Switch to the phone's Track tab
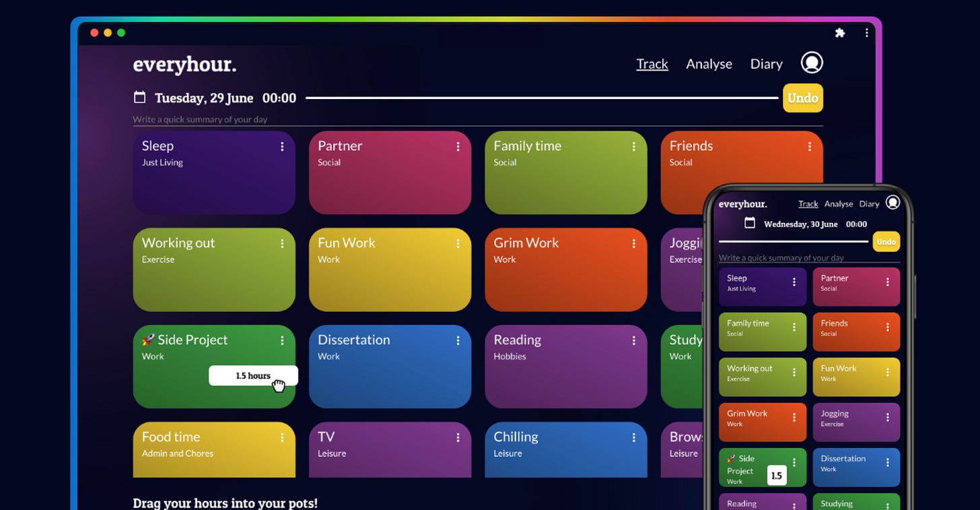Image resolution: width=980 pixels, height=510 pixels. [808, 203]
